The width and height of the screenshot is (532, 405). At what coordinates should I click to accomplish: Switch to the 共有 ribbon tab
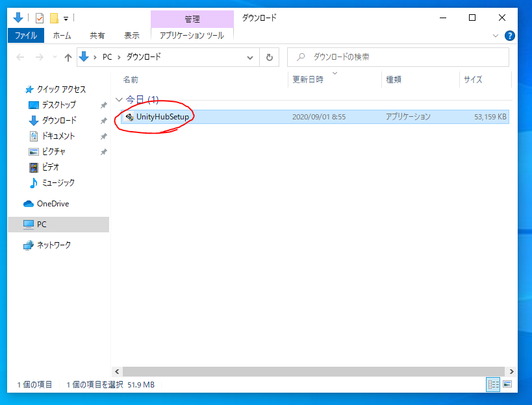pyautogui.click(x=97, y=36)
